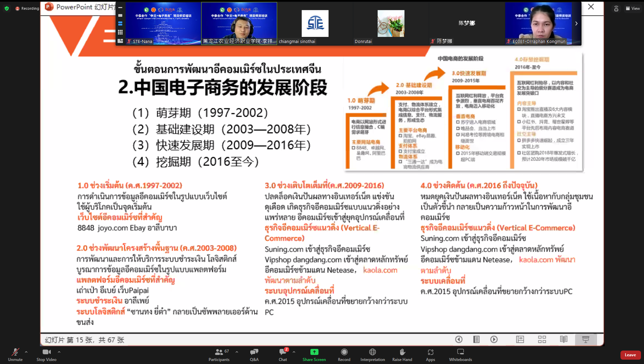Click Raise Hand
Image resolution: width=644 pixels, height=364 pixels.
pyautogui.click(x=402, y=355)
